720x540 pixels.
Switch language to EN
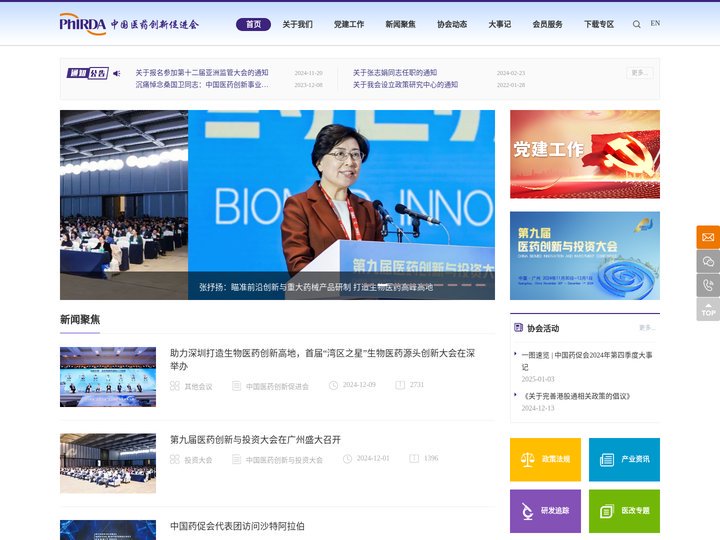[655, 23]
